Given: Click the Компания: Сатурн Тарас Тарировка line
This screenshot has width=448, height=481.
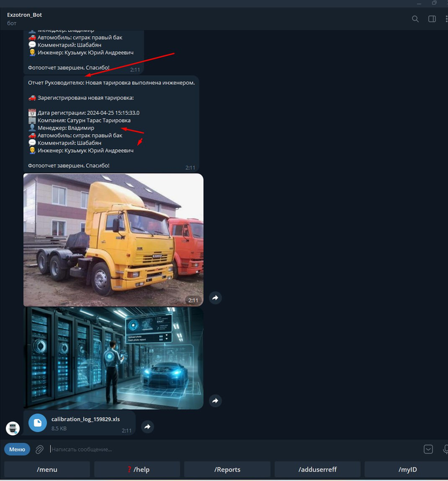Looking at the screenshot, I should 79,121.
